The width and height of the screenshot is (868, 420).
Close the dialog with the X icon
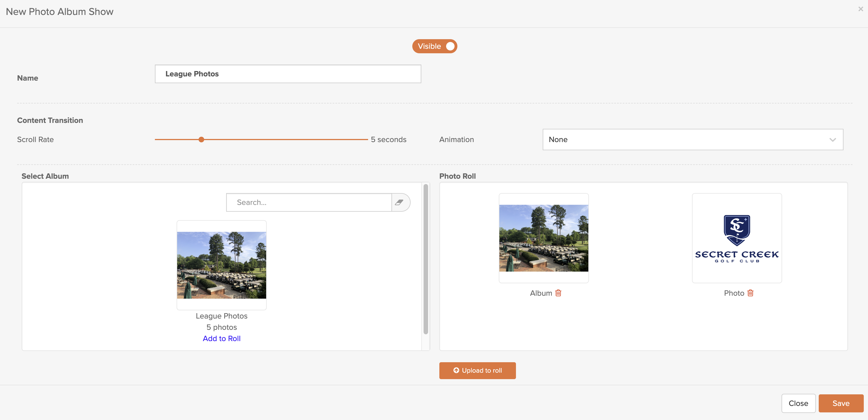click(861, 9)
